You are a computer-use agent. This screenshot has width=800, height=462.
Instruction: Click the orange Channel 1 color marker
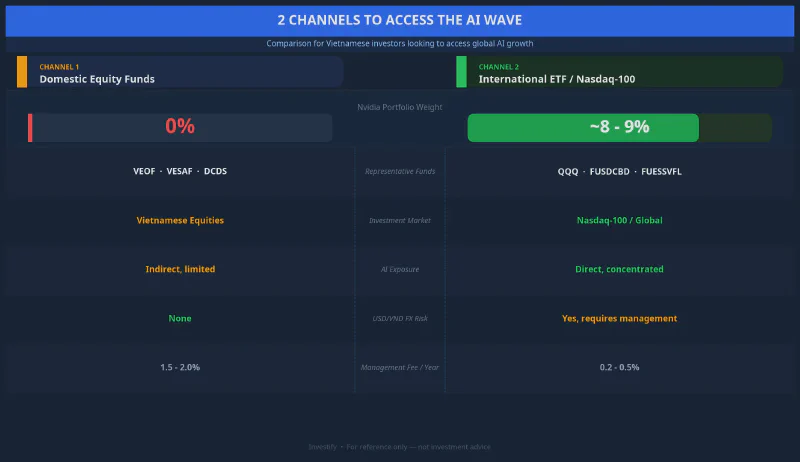click(x=22, y=72)
